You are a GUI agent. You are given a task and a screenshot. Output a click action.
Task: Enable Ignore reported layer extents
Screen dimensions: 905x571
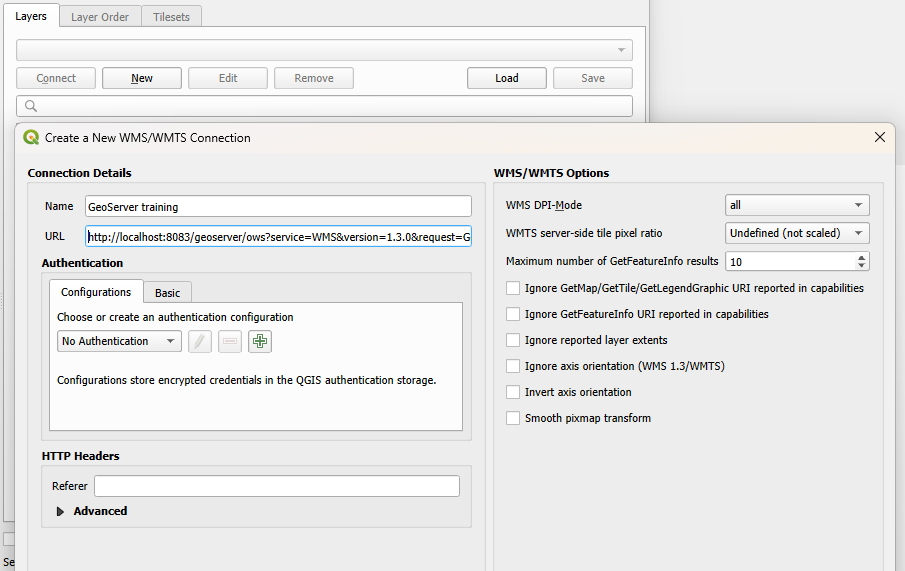[513, 340]
